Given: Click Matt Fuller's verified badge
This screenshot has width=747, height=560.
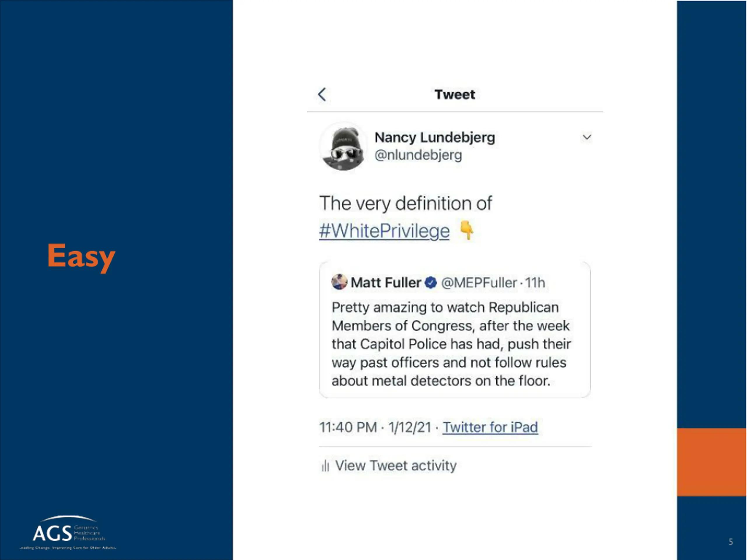Looking at the screenshot, I should (431, 283).
